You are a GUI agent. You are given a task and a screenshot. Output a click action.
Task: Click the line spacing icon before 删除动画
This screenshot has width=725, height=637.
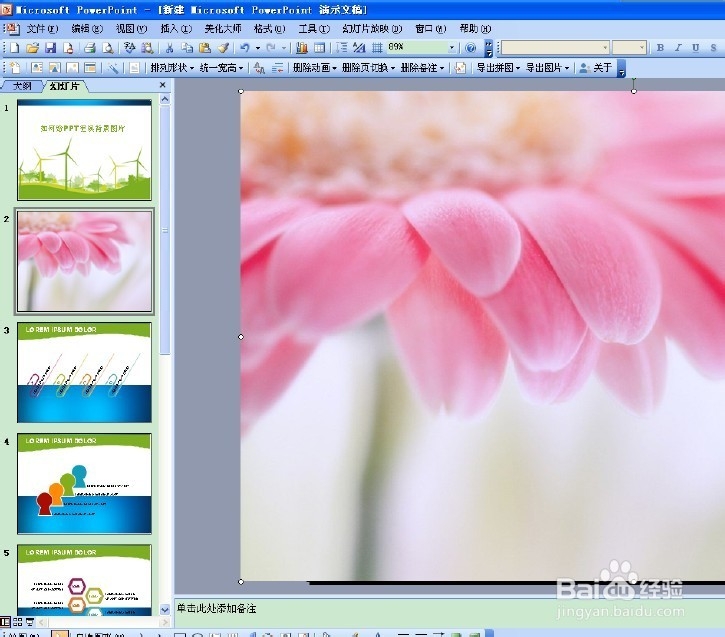[277, 68]
